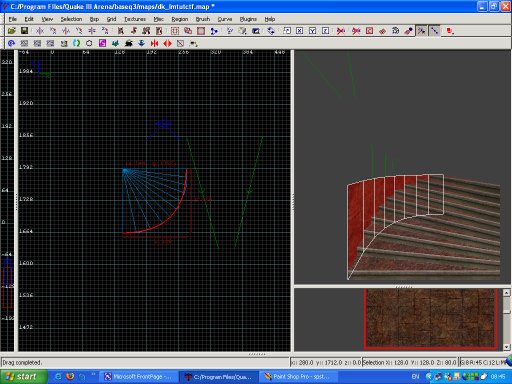This screenshot has height=384, width=512.
Task: Click the z-axis flip icon
Action: (92, 31)
